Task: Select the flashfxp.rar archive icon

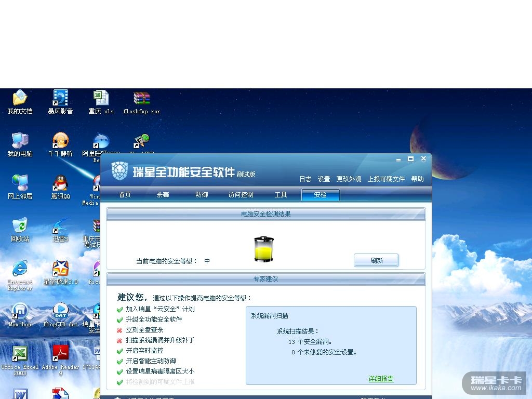Action: (x=141, y=102)
